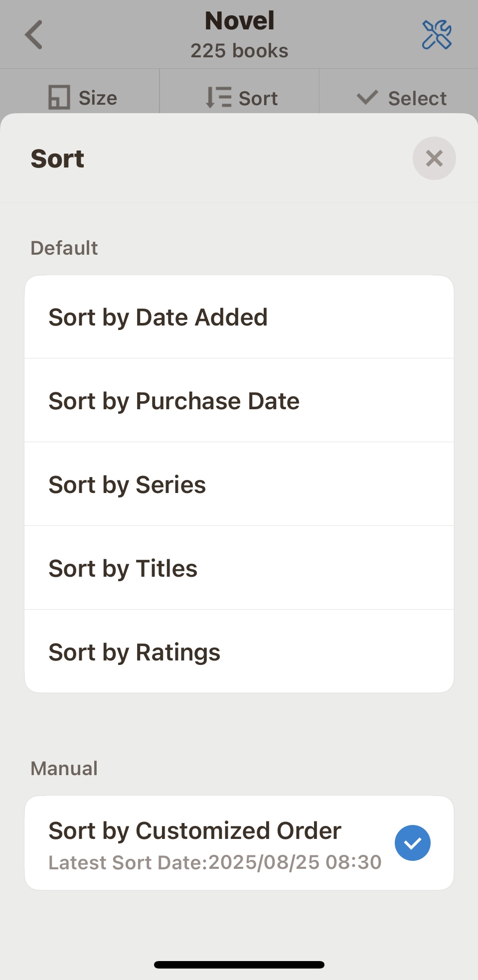
Task: Tap the Novel shelf title
Action: point(239,21)
